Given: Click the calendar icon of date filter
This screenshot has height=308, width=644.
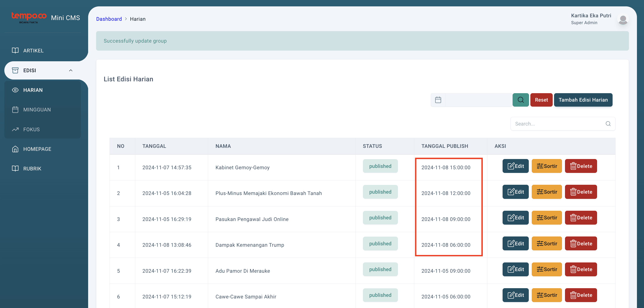Looking at the screenshot, I should pos(438,100).
